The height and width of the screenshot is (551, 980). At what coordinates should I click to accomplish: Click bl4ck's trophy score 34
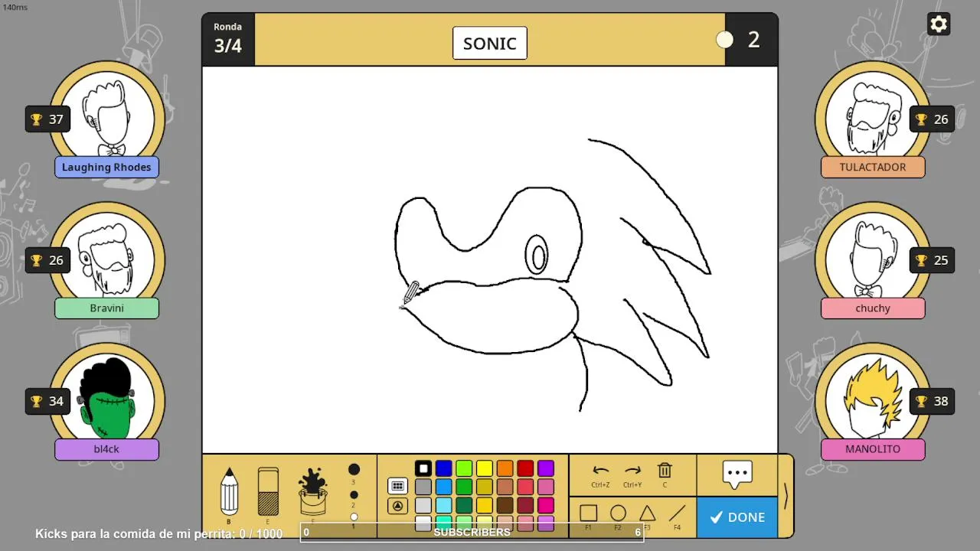47,401
